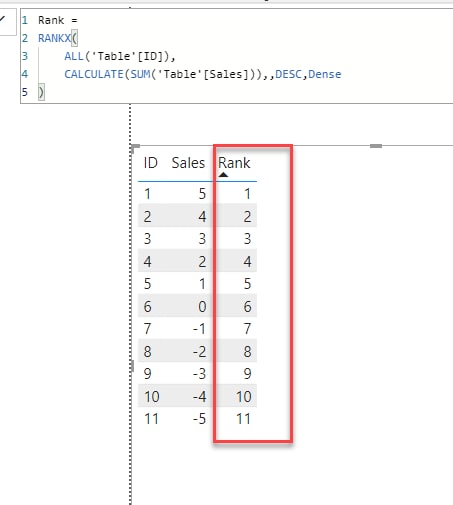Click the DESC keyword in the formula
This screenshot has width=453, height=505.
[288, 74]
